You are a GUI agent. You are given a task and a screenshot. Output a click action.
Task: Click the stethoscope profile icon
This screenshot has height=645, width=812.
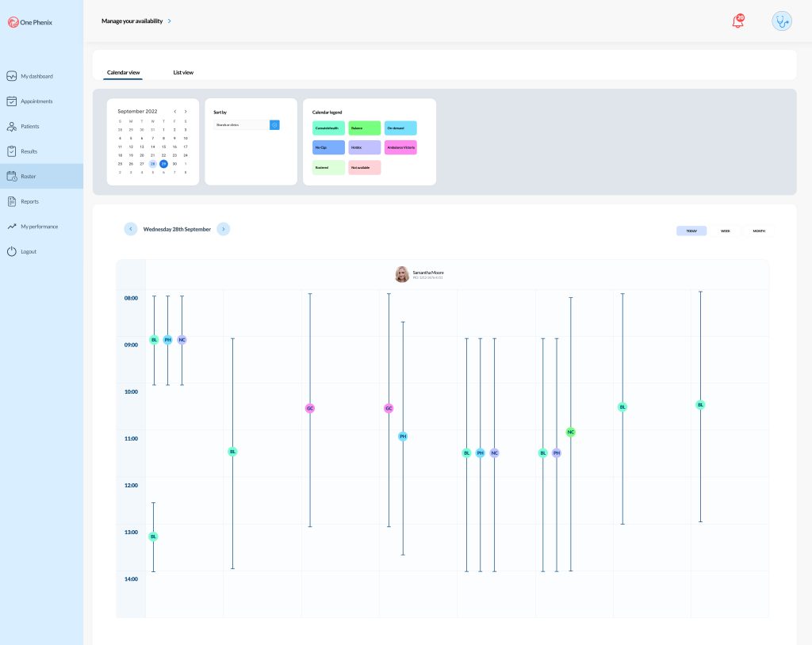[782, 21]
